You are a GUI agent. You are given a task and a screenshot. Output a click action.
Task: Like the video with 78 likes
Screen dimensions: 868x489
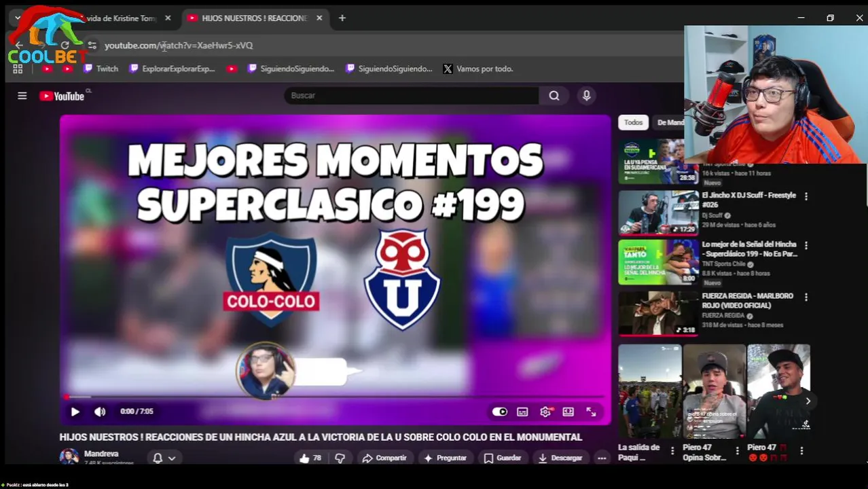(x=310, y=458)
